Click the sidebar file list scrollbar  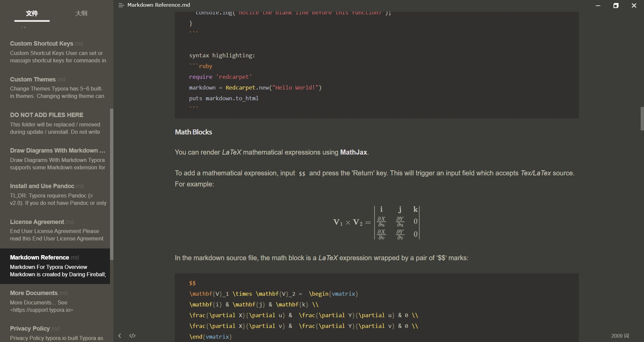tap(112, 184)
